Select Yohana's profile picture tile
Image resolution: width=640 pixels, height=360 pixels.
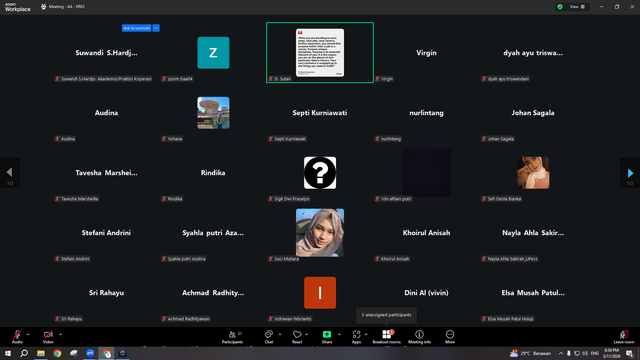pos(213,113)
